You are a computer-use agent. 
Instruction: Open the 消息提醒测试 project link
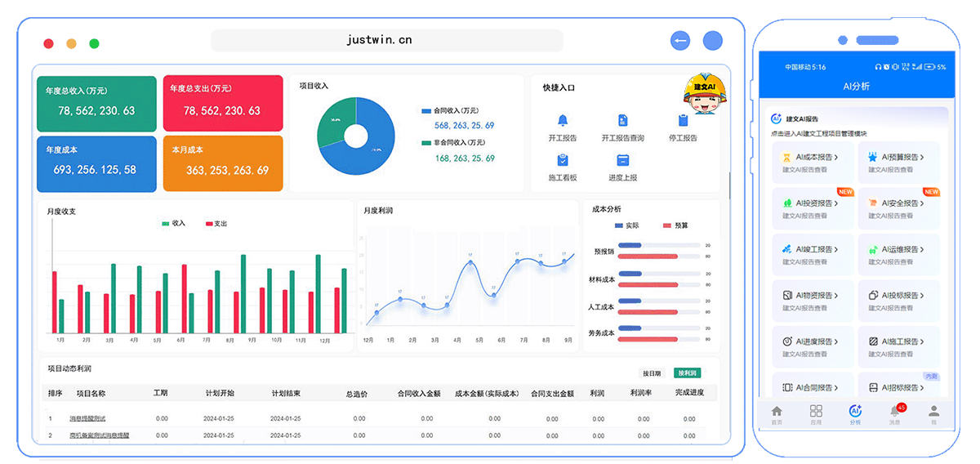(x=87, y=418)
